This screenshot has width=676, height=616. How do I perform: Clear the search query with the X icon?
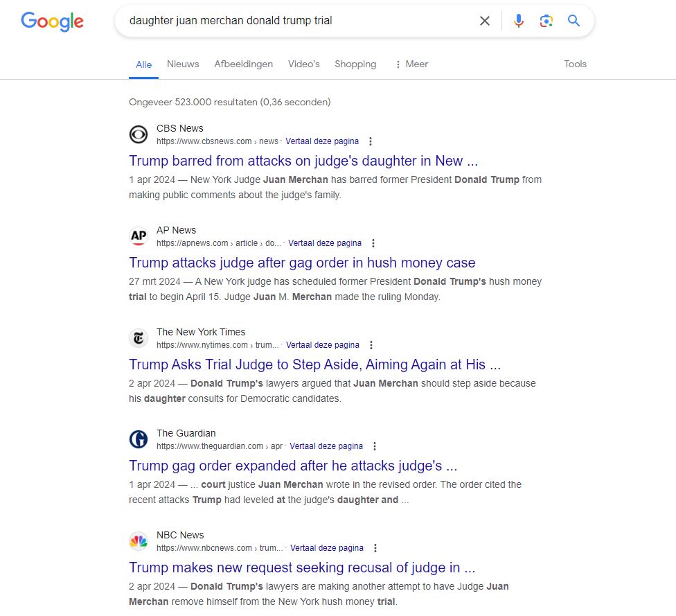click(485, 21)
